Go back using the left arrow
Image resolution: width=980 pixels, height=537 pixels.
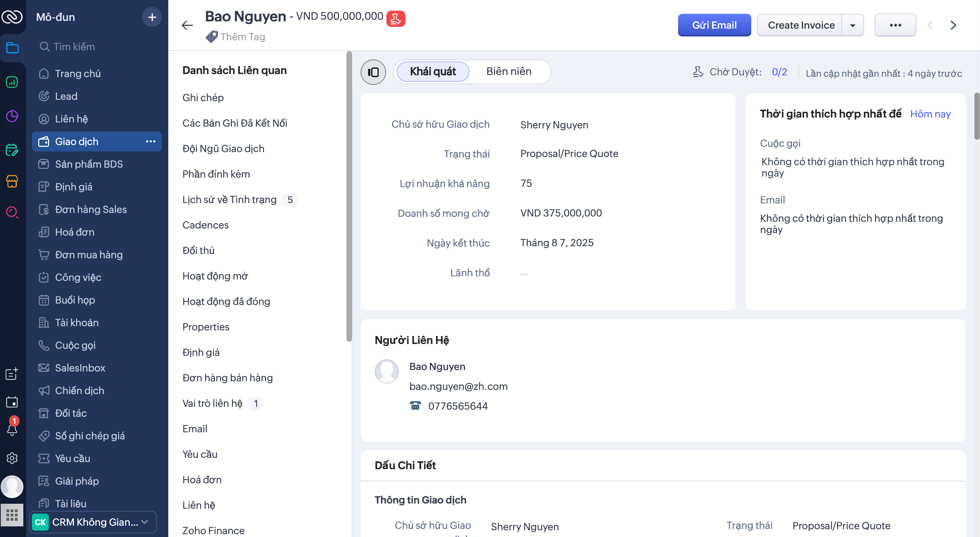[187, 25]
